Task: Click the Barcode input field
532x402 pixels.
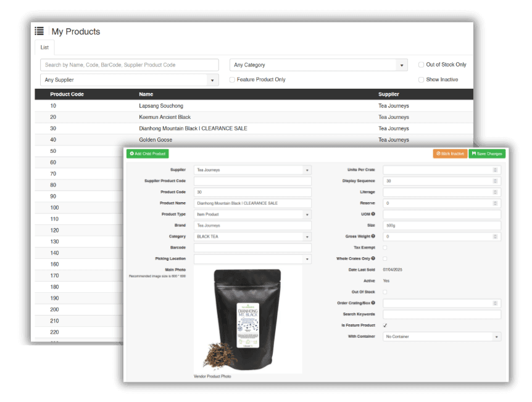Action: (252, 248)
